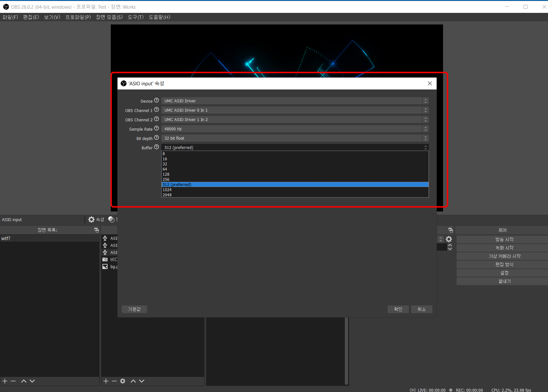Image resolution: width=548 pixels, height=392 pixels.
Task: Toggle studio mode with 편집 방식
Action: (x=502, y=265)
